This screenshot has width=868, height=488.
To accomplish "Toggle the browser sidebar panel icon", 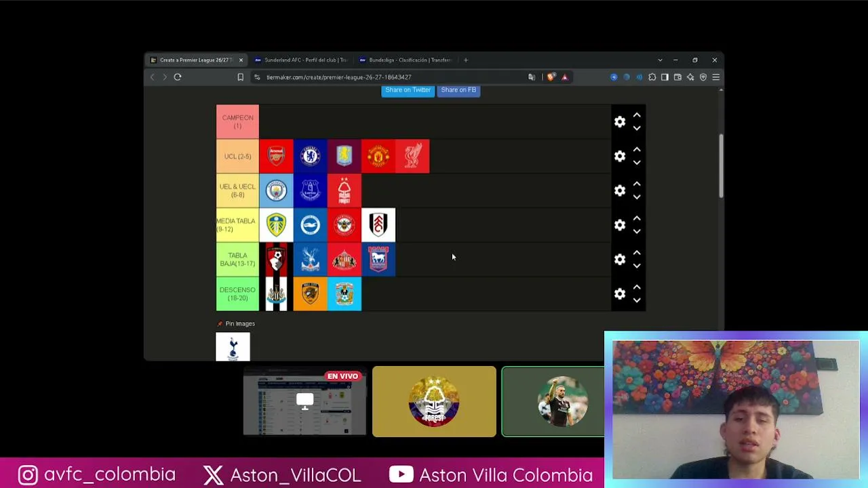I will (665, 77).
